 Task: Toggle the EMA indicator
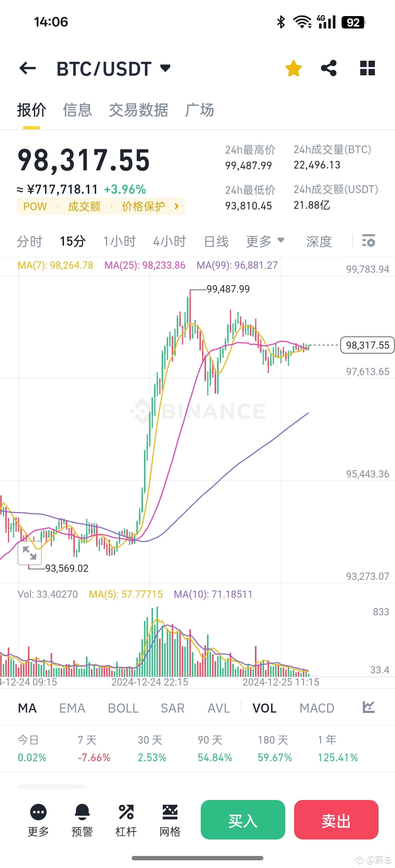pyautogui.click(x=72, y=708)
